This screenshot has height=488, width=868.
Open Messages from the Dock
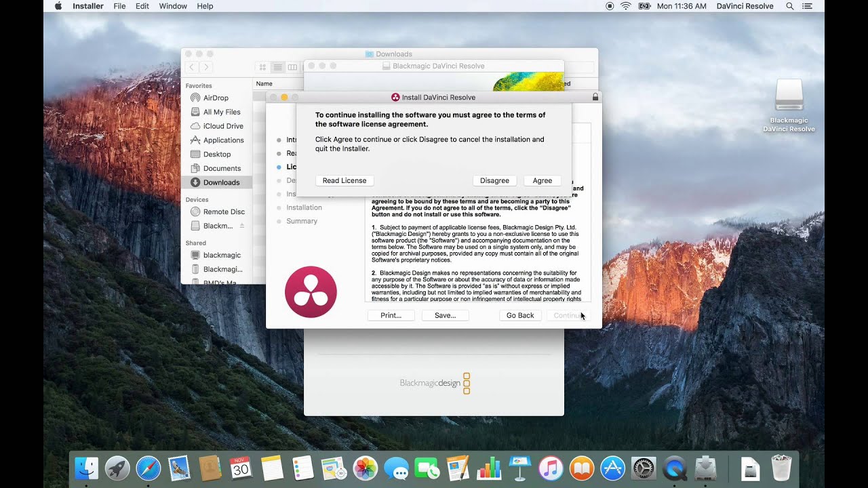[x=396, y=468]
